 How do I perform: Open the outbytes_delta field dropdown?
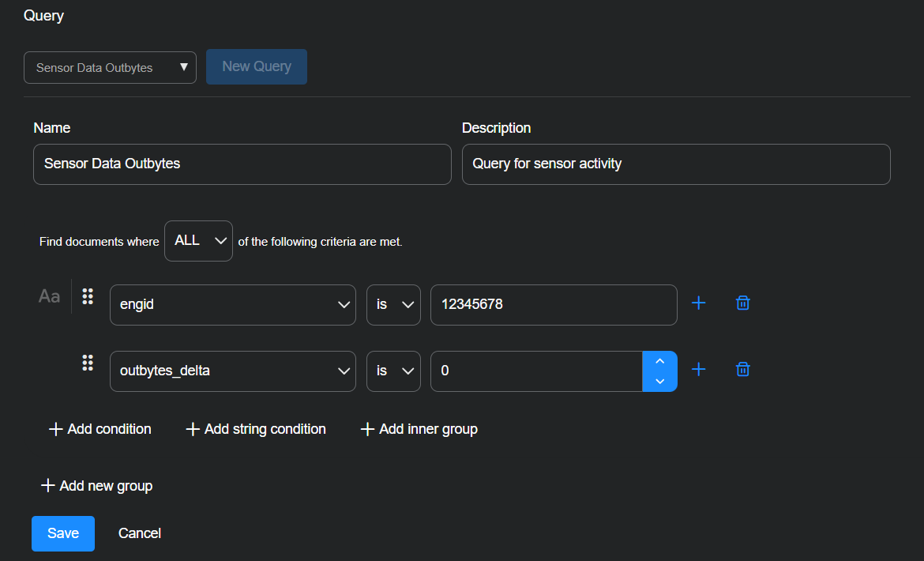pos(232,371)
